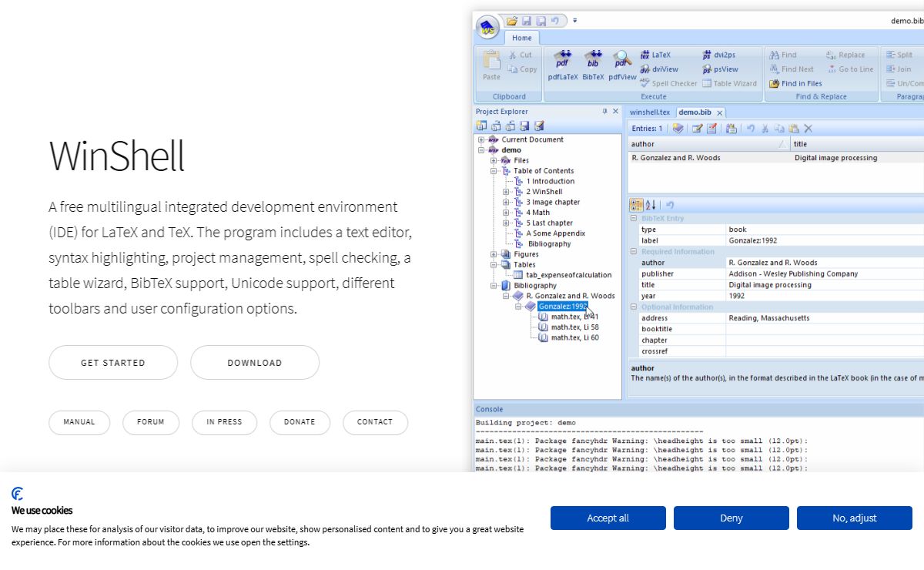Click the undo arrow in quick access toolbar
This screenshot has height=570, width=924.
tap(555, 21)
